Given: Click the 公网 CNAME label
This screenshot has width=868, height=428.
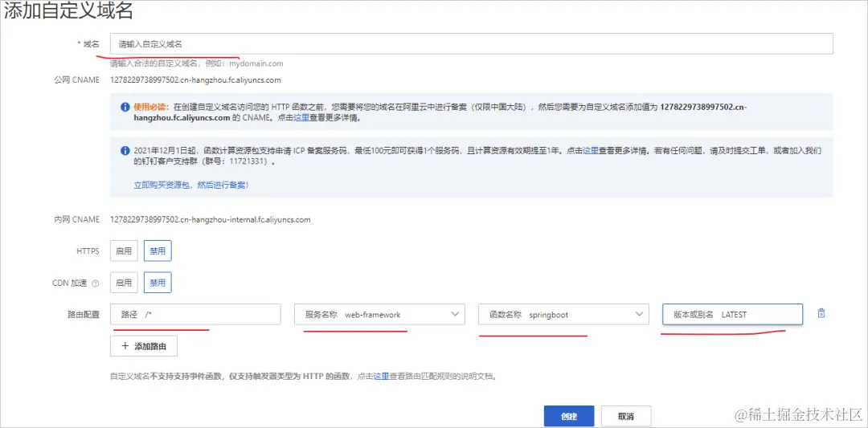Looking at the screenshot, I should pos(76,80).
